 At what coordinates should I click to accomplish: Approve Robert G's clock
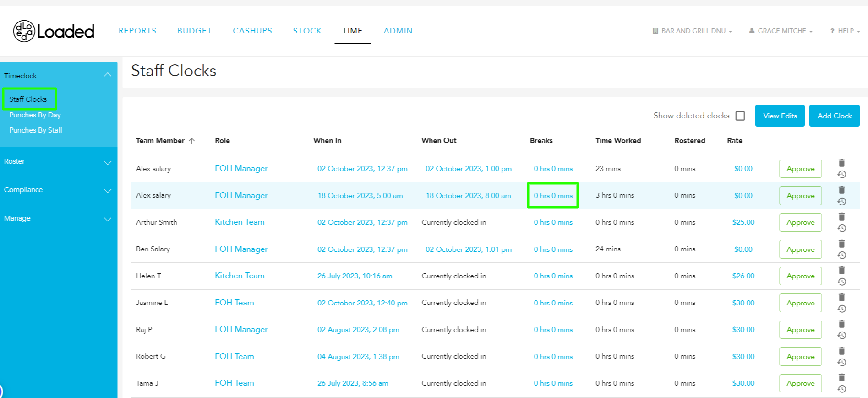[x=800, y=357]
